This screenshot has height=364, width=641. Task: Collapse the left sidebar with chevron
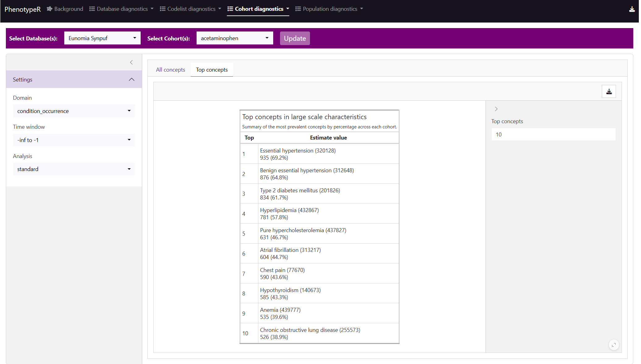tap(131, 62)
